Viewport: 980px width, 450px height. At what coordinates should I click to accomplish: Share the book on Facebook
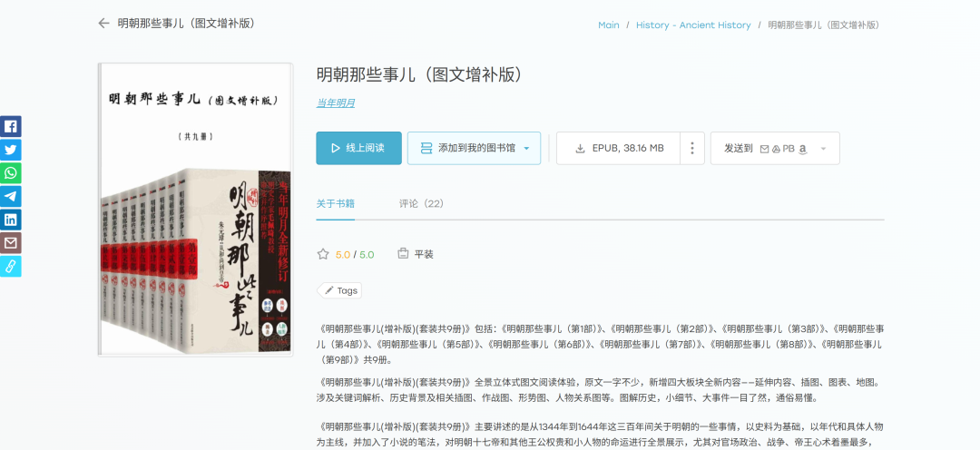(10, 127)
